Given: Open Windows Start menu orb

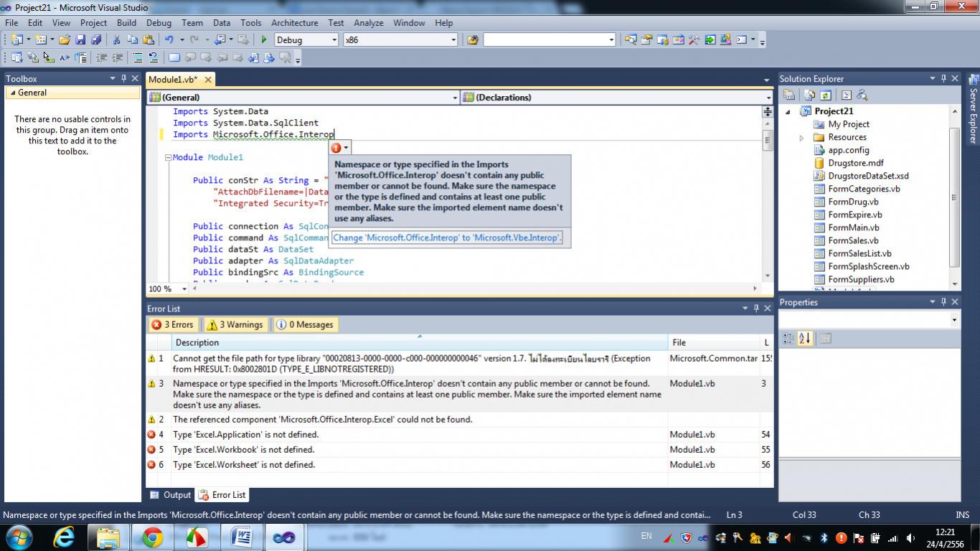Looking at the screenshot, I should tap(19, 537).
